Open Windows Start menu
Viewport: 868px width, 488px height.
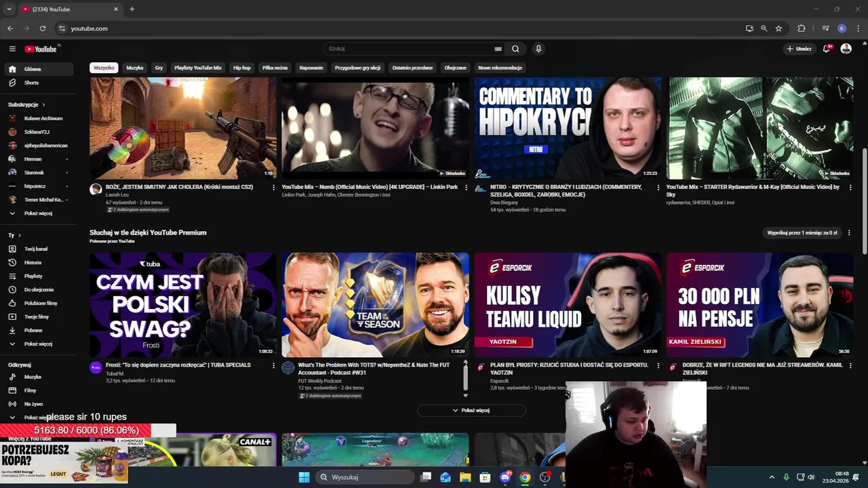click(304, 477)
